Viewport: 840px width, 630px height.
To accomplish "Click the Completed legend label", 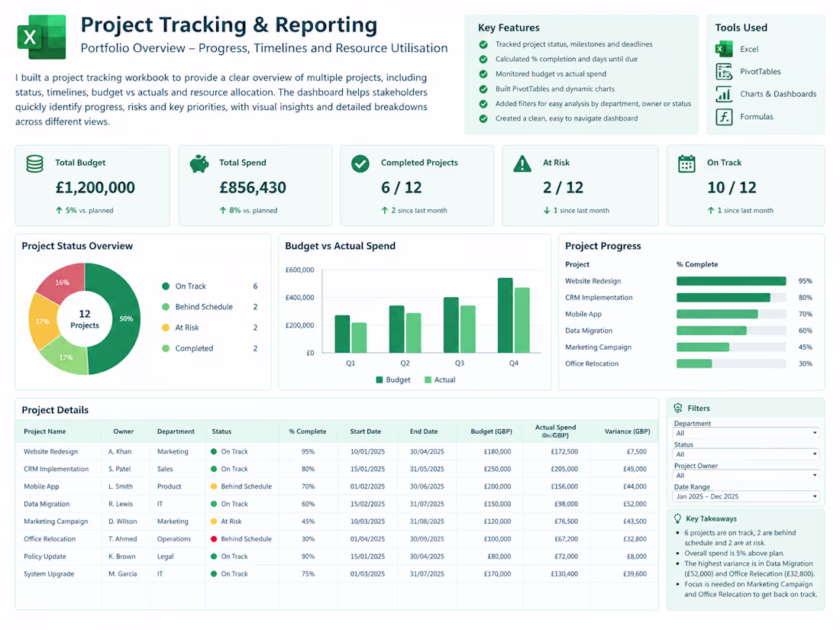I will 194,348.
